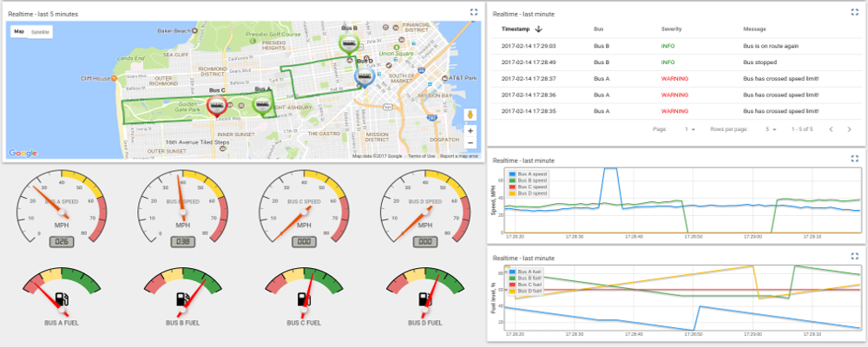Switch map to Satellite view
The image size is (868, 347).
click(40, 32)
